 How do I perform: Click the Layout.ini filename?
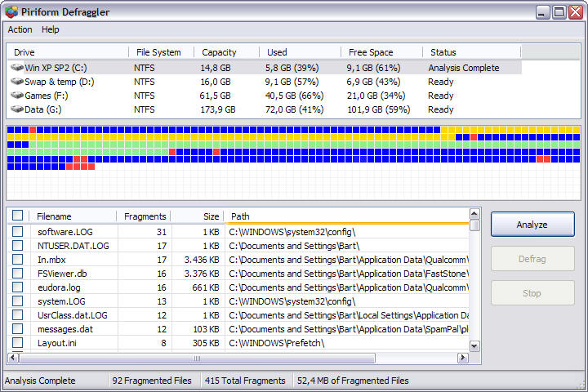56,343
